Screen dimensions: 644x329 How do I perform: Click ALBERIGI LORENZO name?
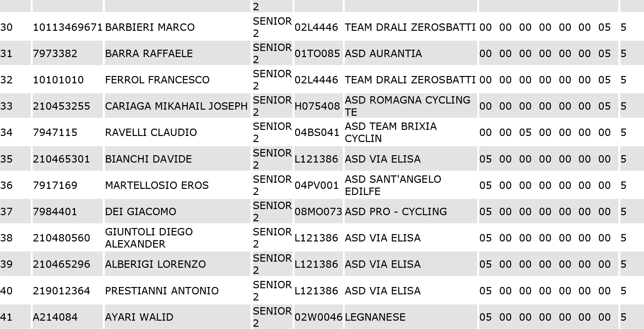tap(155, 264)
